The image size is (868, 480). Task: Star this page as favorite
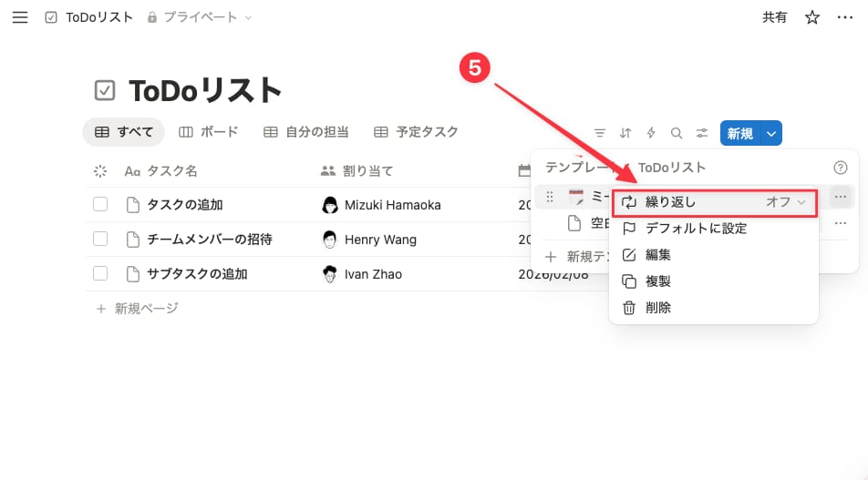click(x=812, y=17)
